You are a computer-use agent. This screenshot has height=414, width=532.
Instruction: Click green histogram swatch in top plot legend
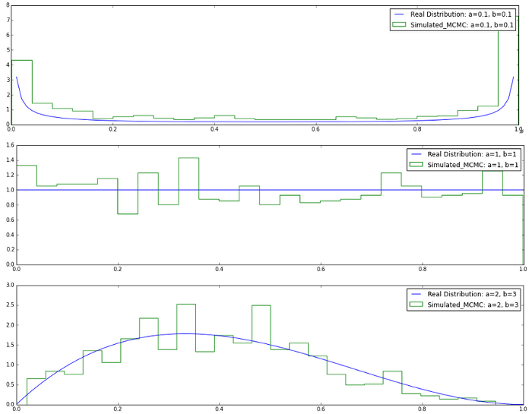pyautogui.click(x=402, y=25)
